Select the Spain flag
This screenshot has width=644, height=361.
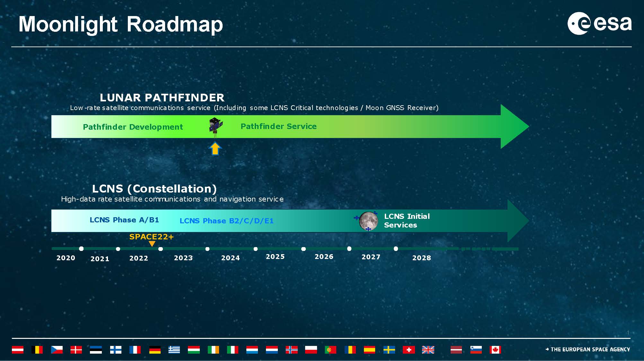coord(369,350)
